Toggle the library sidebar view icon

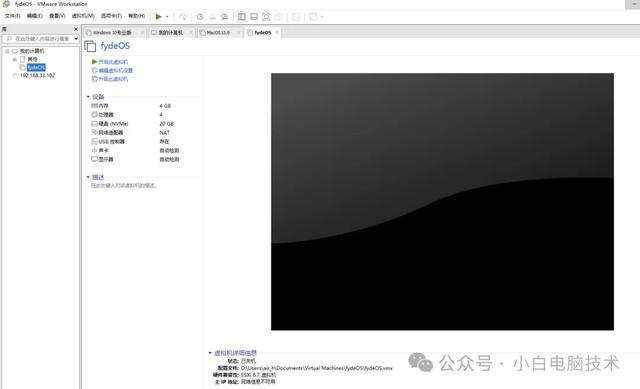(x=242, y=17)
